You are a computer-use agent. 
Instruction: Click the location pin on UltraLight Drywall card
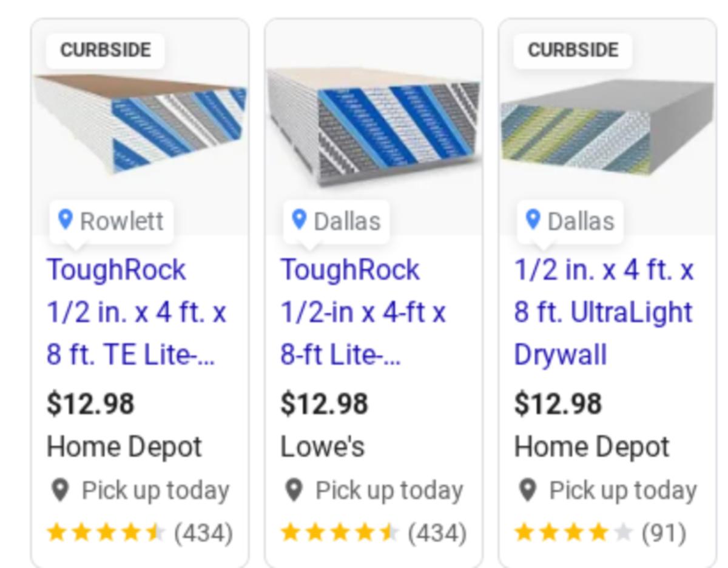point(533,219)
